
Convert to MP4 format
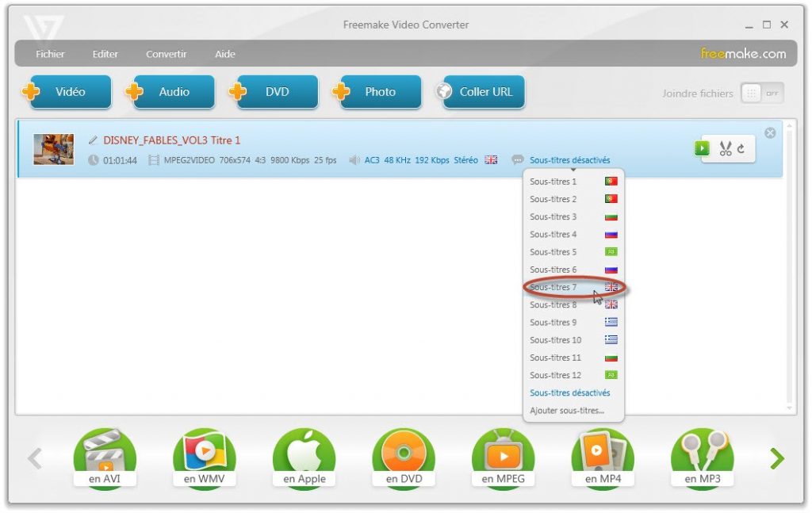(603, 458)
